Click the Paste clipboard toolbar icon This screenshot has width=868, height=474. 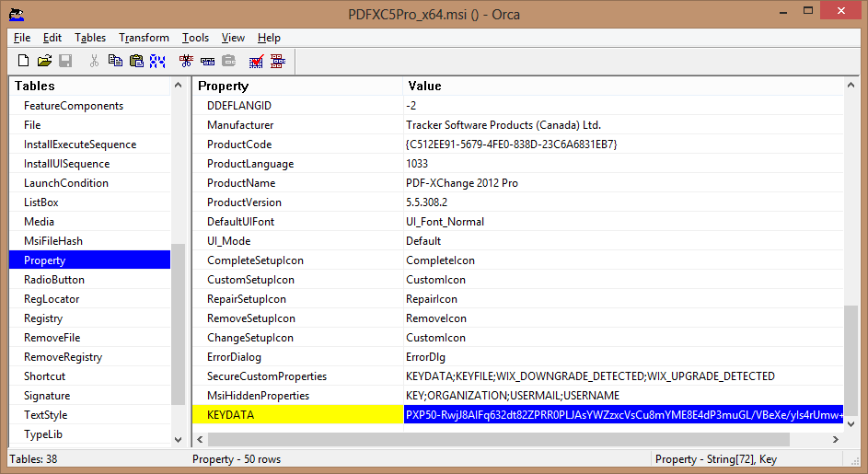[136, 61]
